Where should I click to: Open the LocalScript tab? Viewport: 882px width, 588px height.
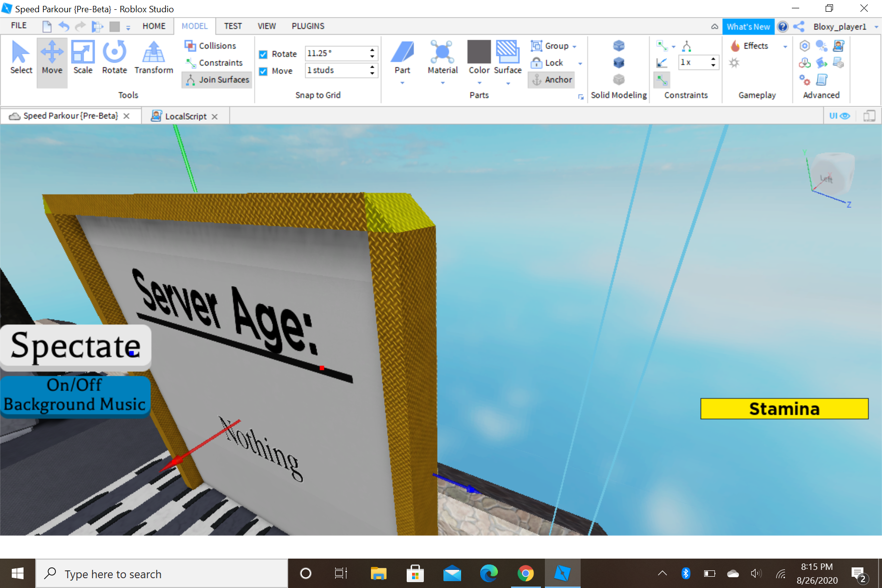(x=185, y=116)
